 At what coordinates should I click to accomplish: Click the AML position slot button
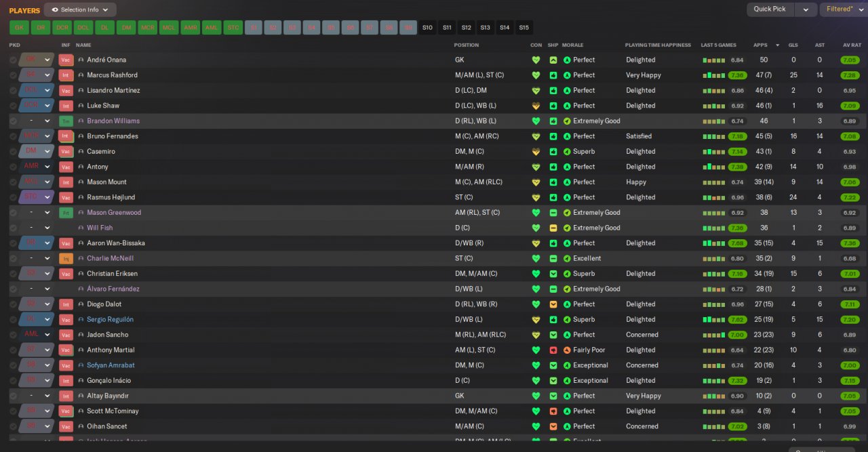point(212,28)
